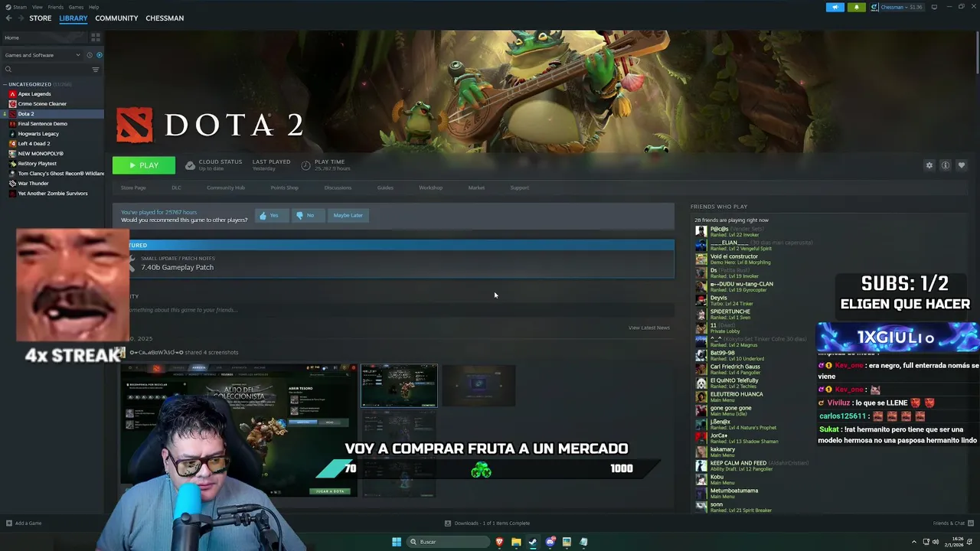Go forward with the right arrow
980x551 pixels.
[20, 18]
